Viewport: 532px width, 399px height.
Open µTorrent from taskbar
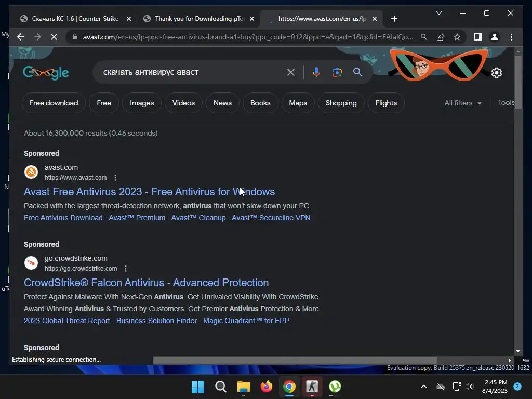point(335,387)
